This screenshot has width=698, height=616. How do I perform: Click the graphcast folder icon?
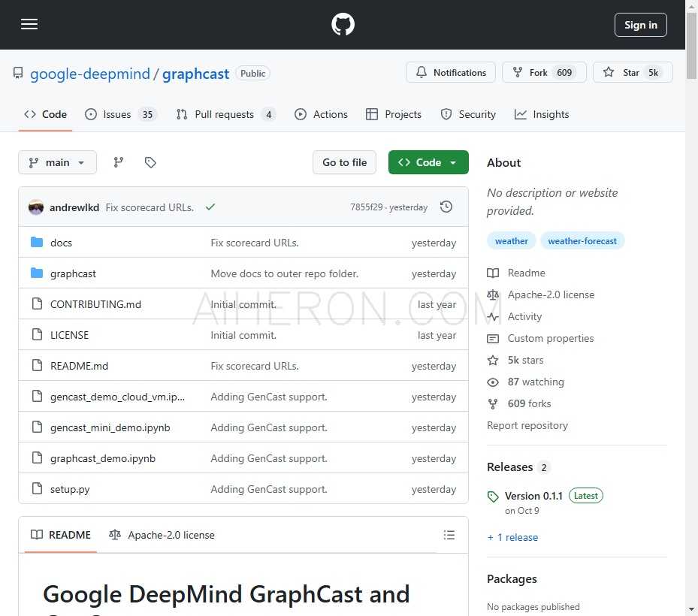pos(37,273)
